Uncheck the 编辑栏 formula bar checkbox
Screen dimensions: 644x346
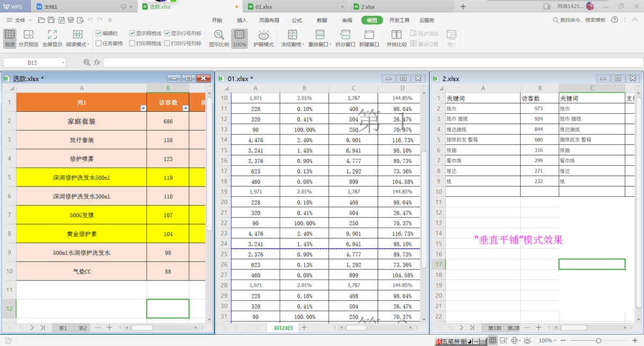[x=99, y=33]
